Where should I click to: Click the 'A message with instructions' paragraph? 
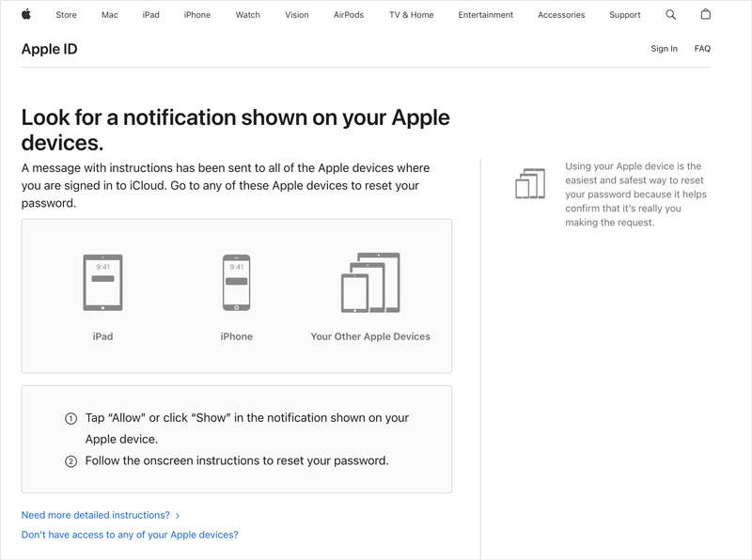coord(226,185)
